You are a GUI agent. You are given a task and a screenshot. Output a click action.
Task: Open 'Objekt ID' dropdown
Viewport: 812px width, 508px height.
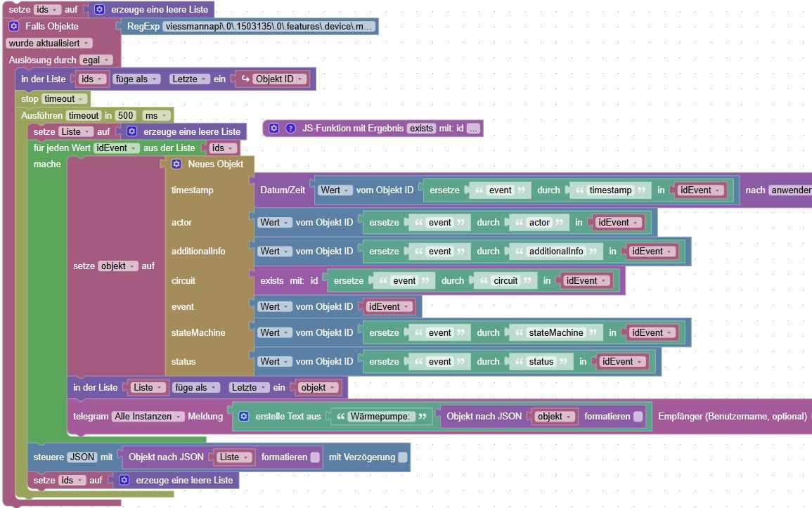[x=279, y=79]
